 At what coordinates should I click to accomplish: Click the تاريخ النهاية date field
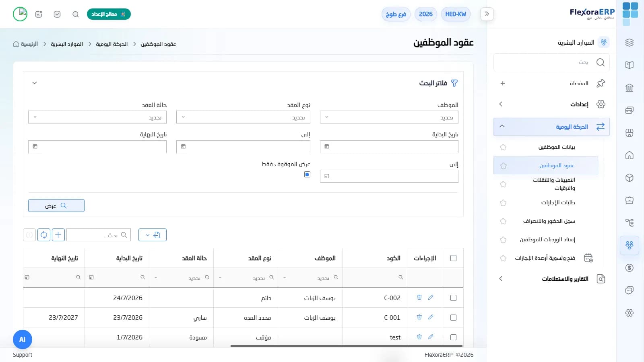tap(97, 147)
